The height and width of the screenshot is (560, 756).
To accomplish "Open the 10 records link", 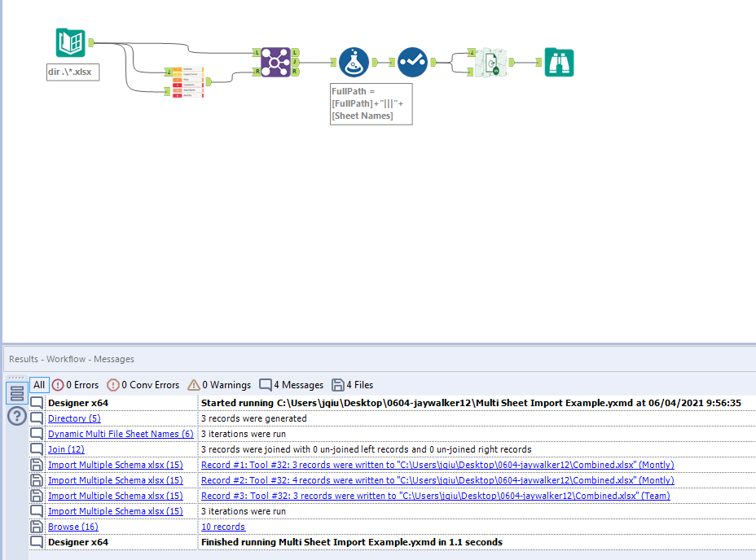I will click(x=223, y=527).
